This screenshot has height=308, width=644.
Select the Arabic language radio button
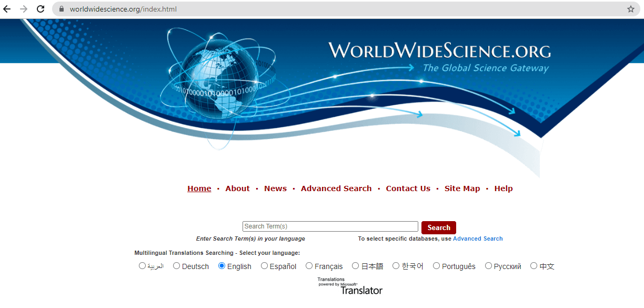coord(142,266)
